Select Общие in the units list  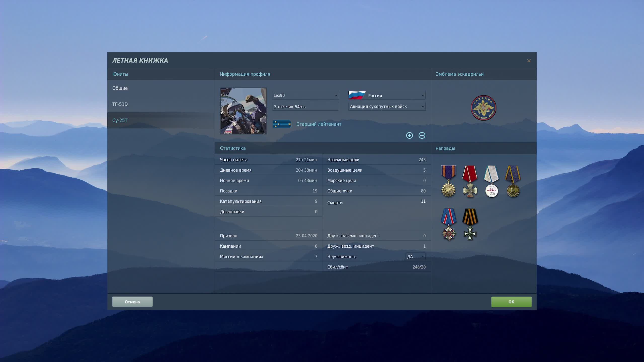click(120, 88)
